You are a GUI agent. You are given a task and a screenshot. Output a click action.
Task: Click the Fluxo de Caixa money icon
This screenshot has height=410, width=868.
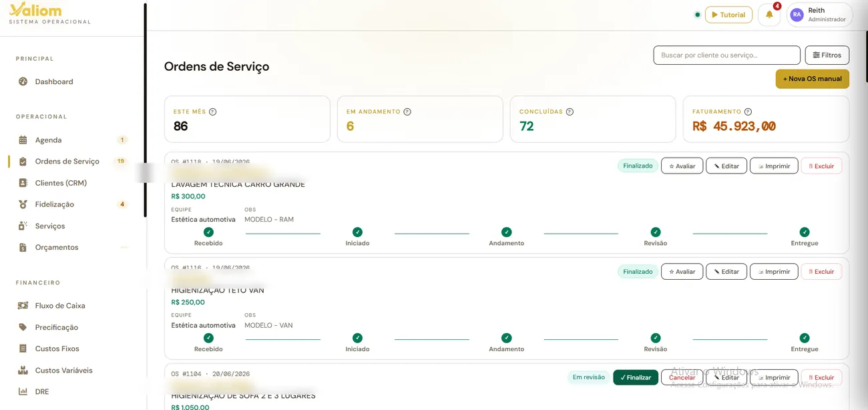tap(23, 306)
